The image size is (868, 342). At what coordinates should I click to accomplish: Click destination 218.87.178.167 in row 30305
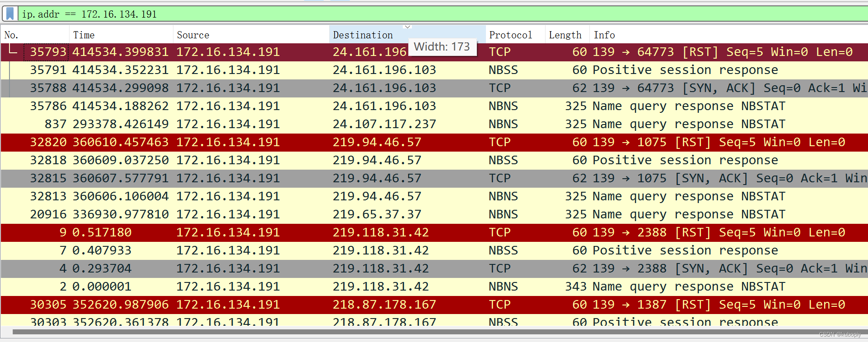pyautogui.click(x=384, y=305)
